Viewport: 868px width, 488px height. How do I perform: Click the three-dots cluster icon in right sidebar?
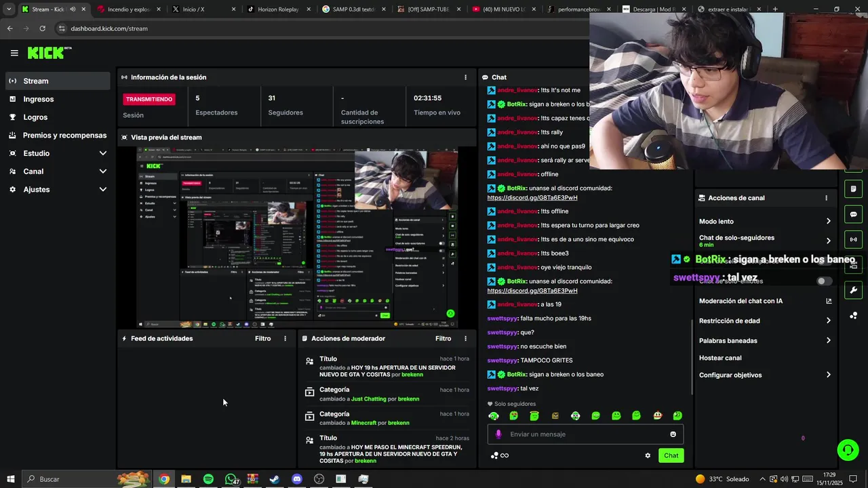click(x=853, y=316)
